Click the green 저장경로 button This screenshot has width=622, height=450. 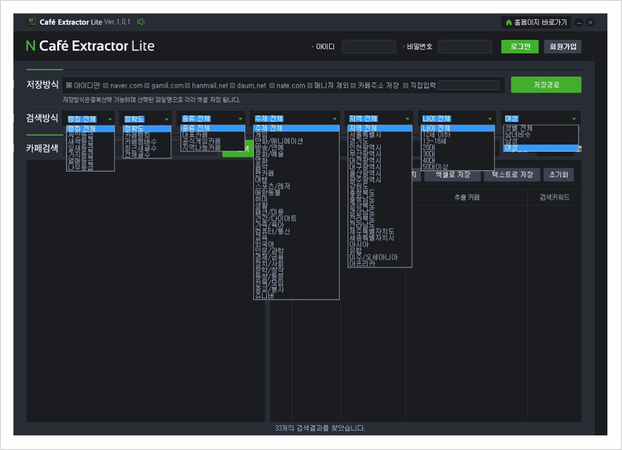pos(546,85)
